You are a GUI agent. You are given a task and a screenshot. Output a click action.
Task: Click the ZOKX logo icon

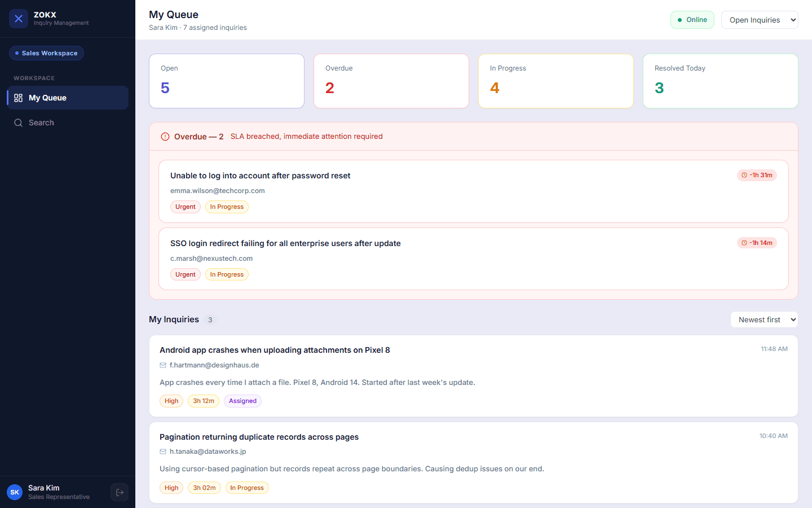click(x=19, y=19)
